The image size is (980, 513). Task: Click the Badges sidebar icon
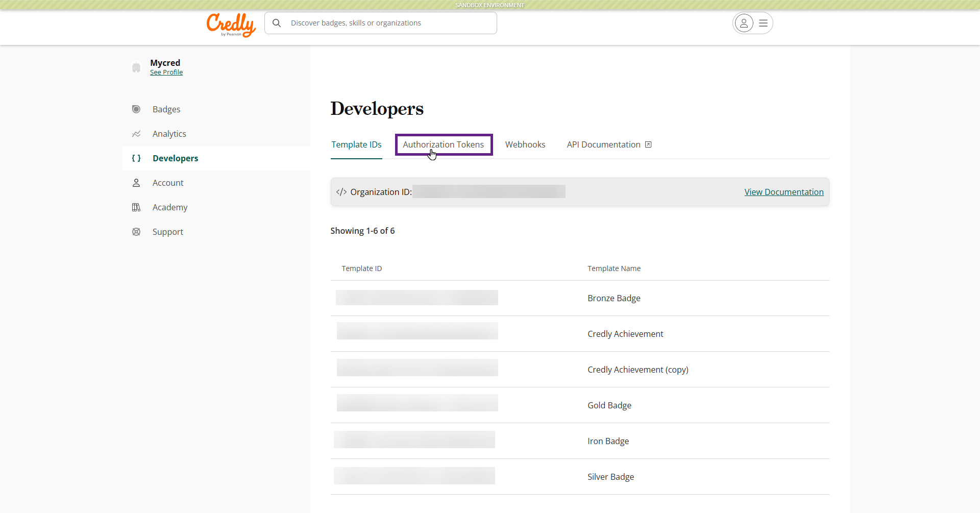[x=136, y=109]
